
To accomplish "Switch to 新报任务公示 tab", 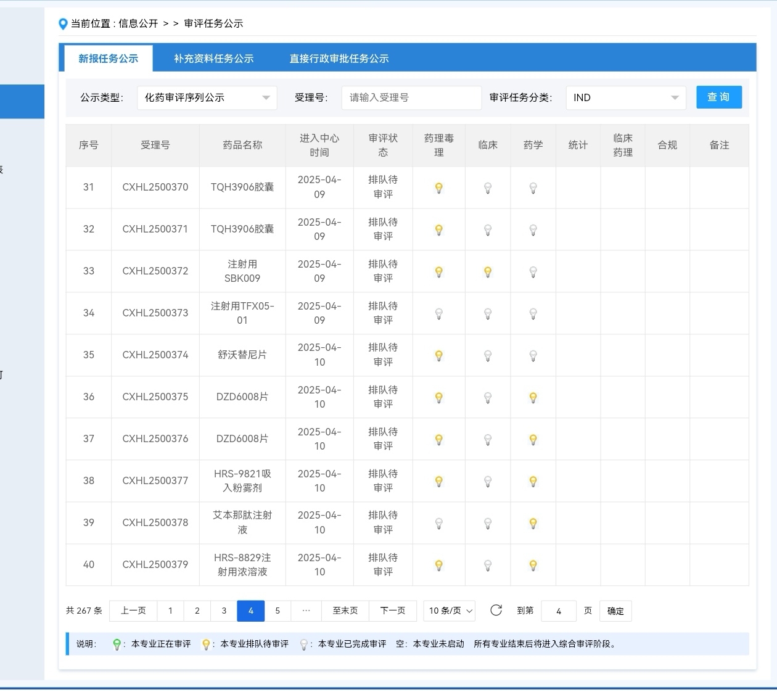I will coord(109,59).
